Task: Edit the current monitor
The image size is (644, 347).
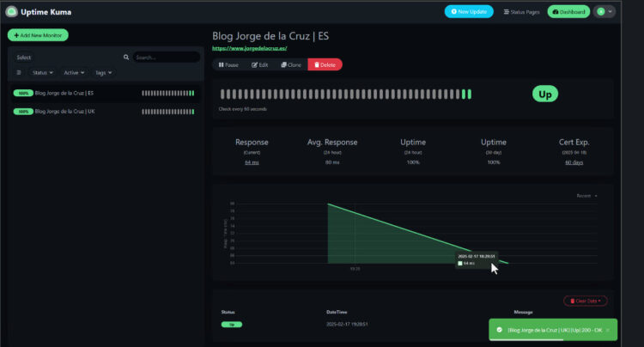Action: click(x=260, y=64)
